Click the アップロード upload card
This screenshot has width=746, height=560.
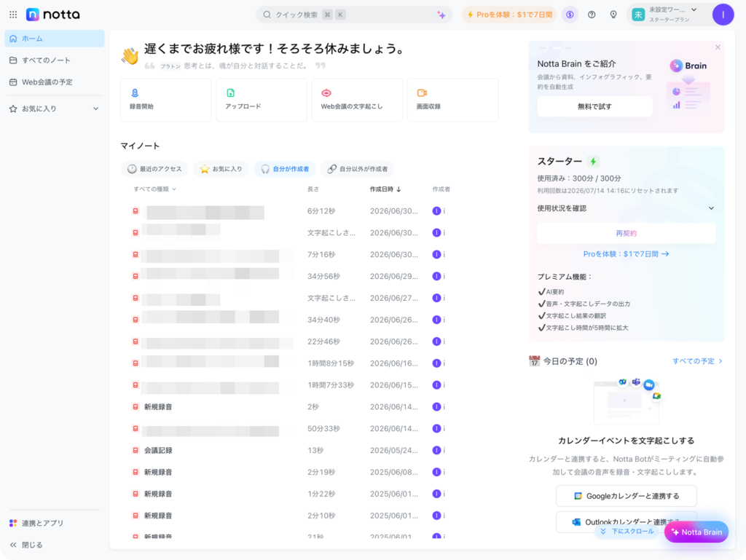[x=262, y=100]
